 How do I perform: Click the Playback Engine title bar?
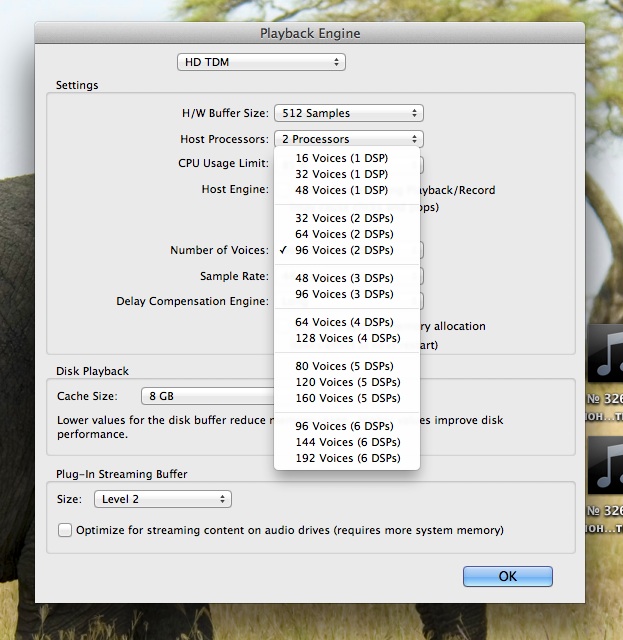[310, 33]
